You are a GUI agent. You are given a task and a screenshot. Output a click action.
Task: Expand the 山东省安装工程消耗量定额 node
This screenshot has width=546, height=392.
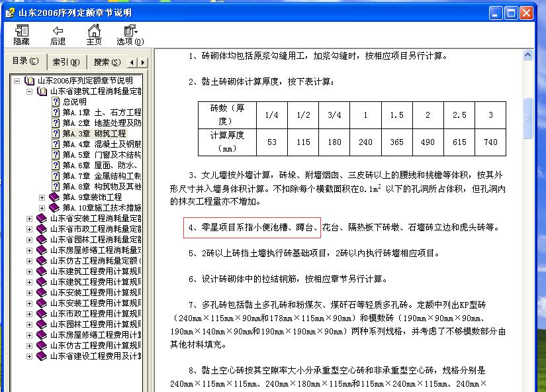click(x=29, y=219)
